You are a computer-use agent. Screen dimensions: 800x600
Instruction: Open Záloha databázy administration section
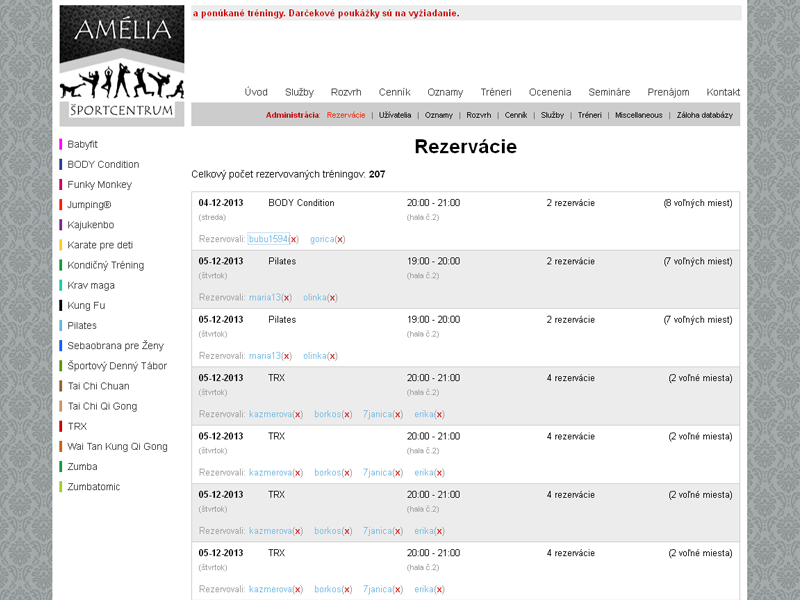click(705, 115)
